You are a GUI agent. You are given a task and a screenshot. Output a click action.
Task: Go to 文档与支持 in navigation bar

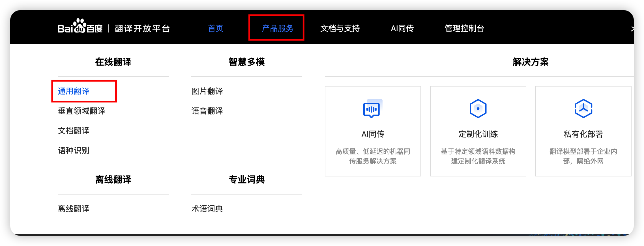click(x=340, y=28)
